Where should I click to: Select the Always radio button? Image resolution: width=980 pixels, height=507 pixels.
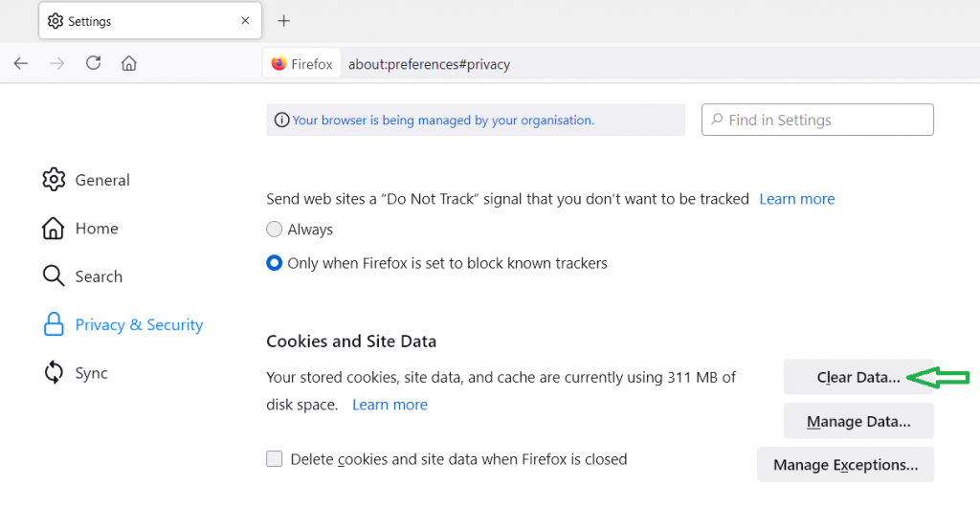coord(275,230)
